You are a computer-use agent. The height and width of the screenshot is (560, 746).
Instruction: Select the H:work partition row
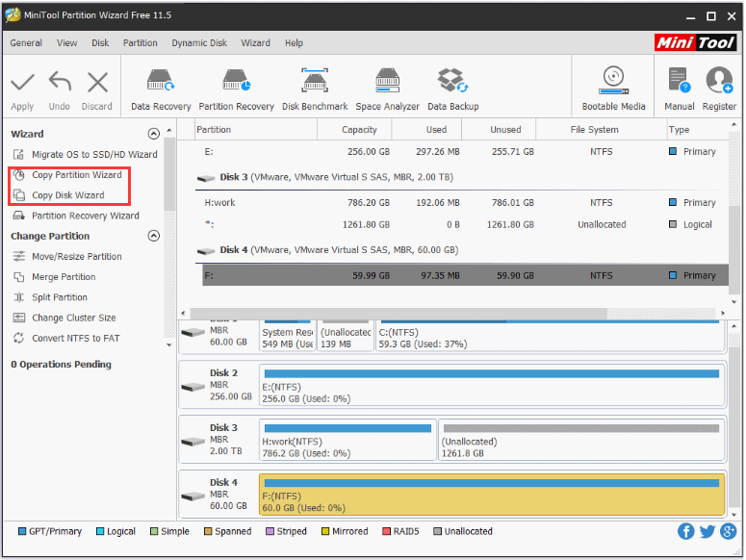(x=461, y=202)
